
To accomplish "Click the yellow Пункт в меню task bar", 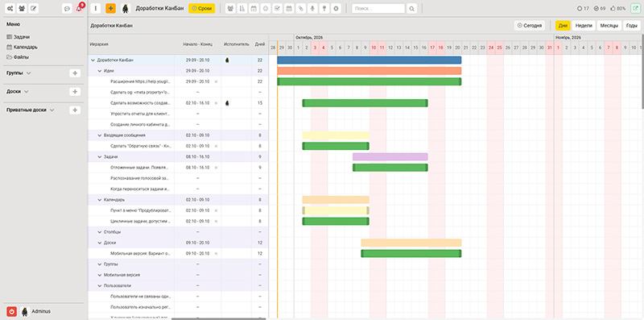I will point(336,210).
